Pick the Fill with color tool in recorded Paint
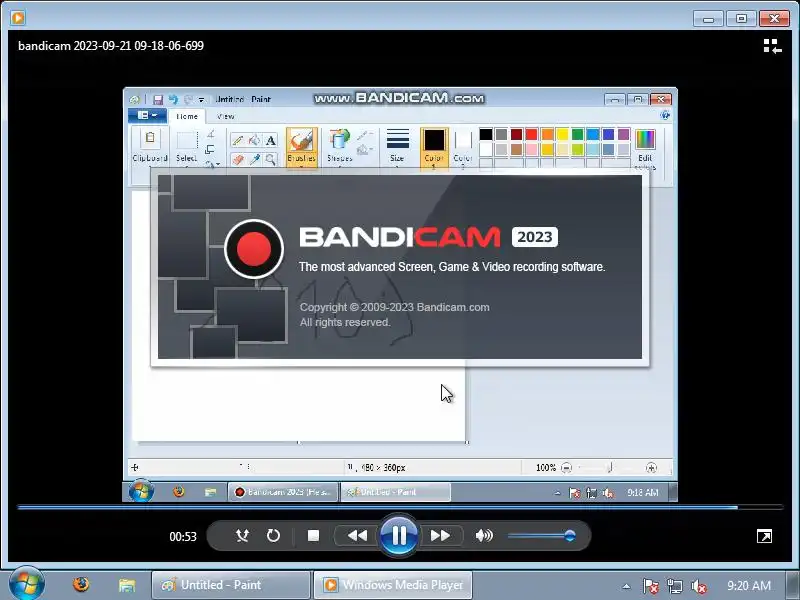The height and width of the screenshot is (600, 800). 254,140
